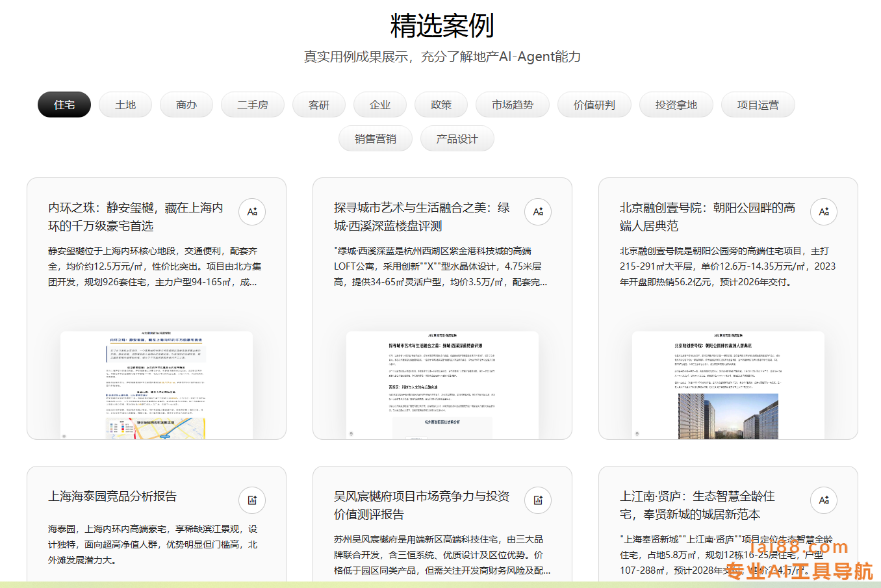Click the 海泰园，上海内环内高端豪宅 description
The width and height of the screenshot is (881, 588).
click(153, 544)
